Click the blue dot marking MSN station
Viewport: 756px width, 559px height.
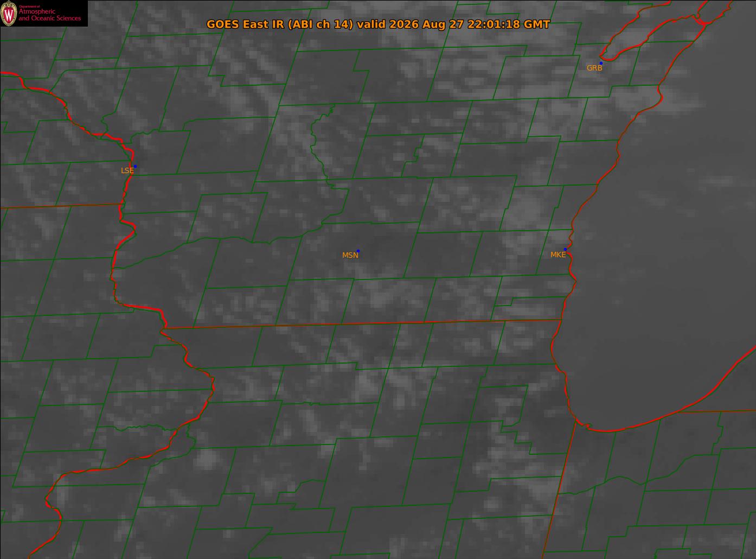point(358,251)
